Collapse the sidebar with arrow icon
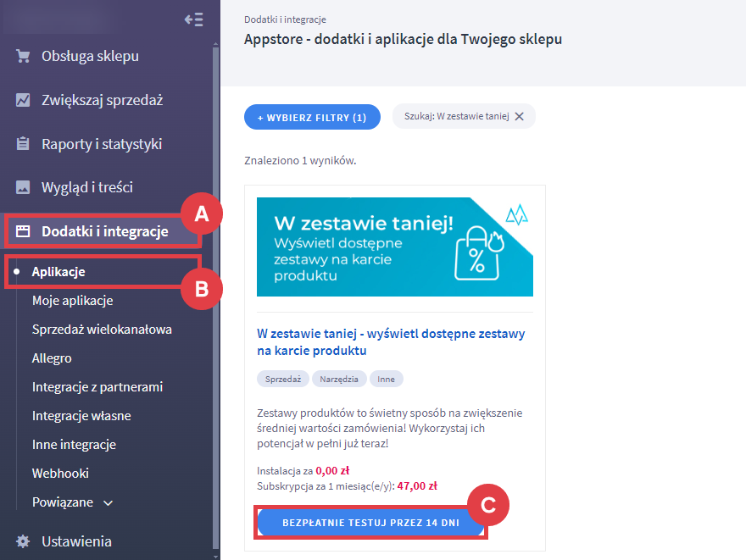The width and height of the screenshot is (746, 560). [193, 19]
